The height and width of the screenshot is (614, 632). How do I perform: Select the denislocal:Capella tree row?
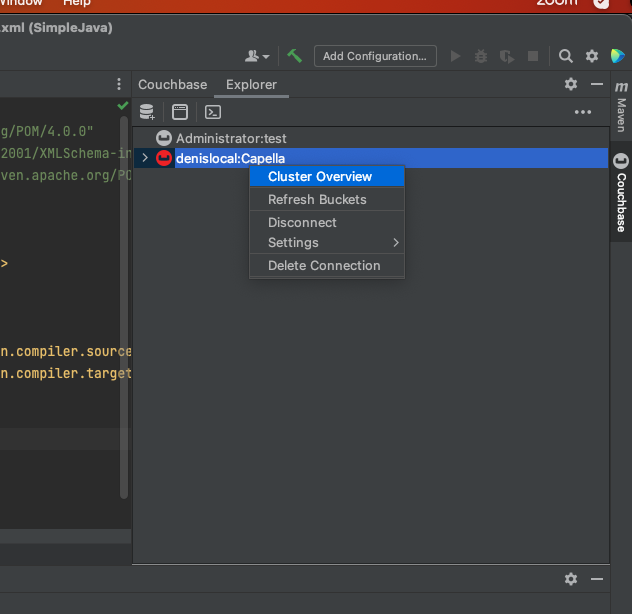[x=371, y=158]
